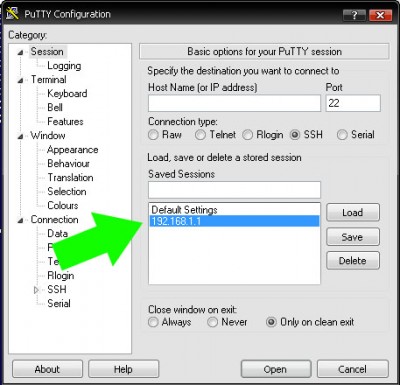Open Bell settings category

coord(55,108)
